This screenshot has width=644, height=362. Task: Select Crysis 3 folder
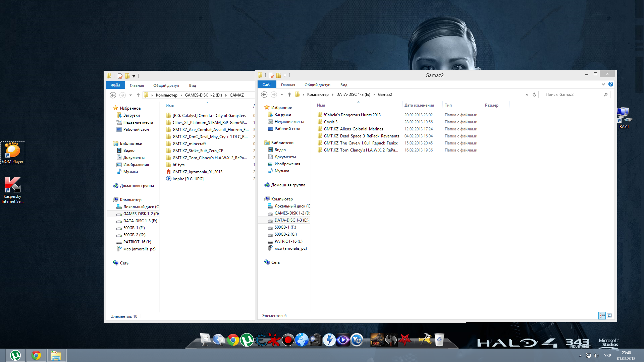coord(331,122)
